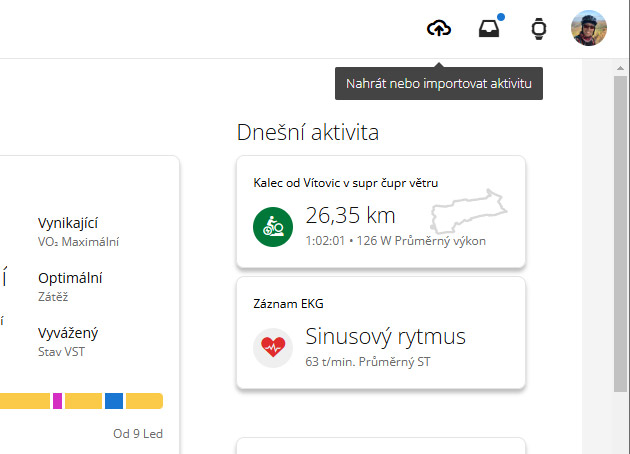630x454 pixels.
Task: Click the cloud upload activity icon
Action: pos(439,29)
